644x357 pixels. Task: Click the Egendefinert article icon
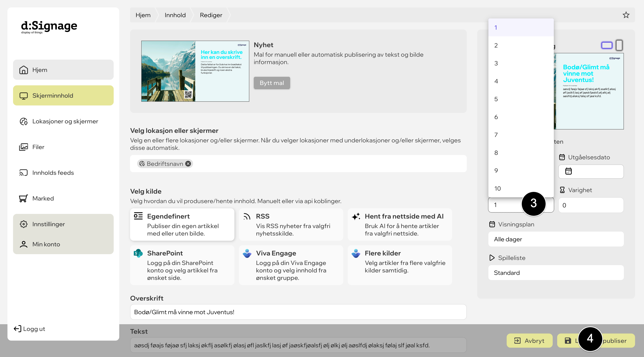click(x=138, y=216)
